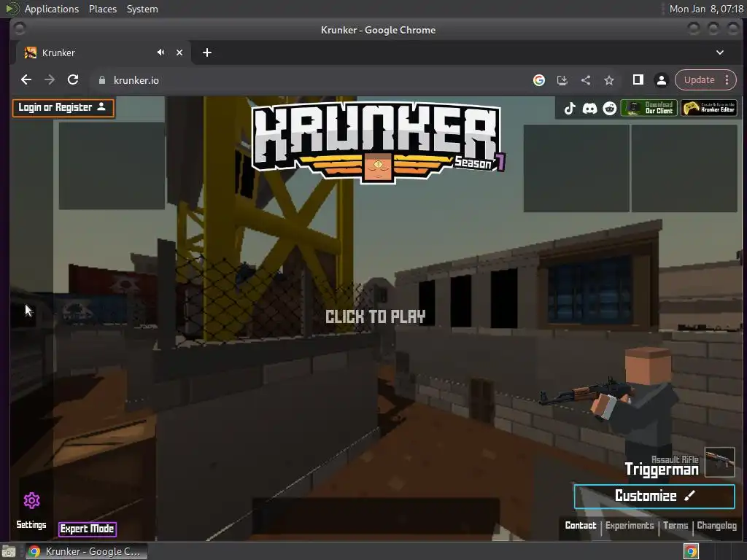The image size is (747, 560).
Task: Click the CLICK TO PLAY text
Action: coord(376,316)
